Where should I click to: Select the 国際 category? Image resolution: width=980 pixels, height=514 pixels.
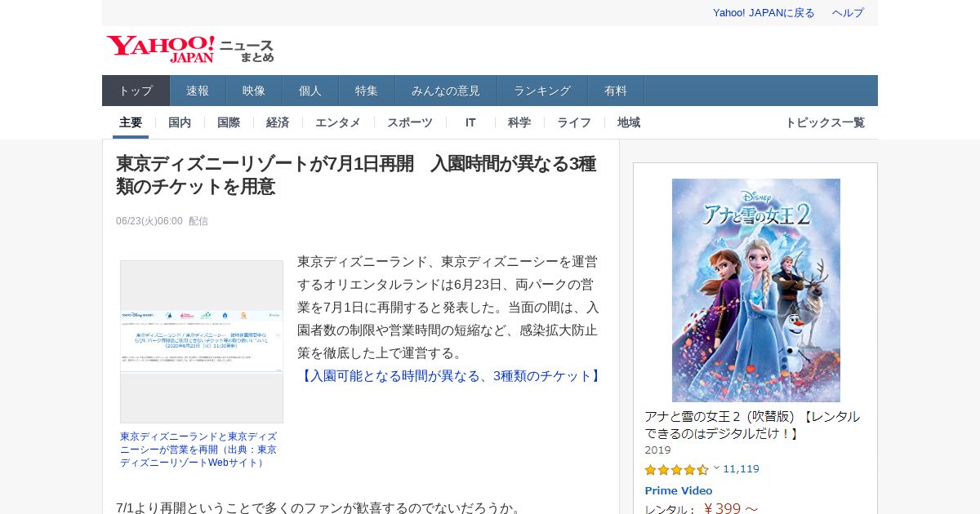[229, 122]
